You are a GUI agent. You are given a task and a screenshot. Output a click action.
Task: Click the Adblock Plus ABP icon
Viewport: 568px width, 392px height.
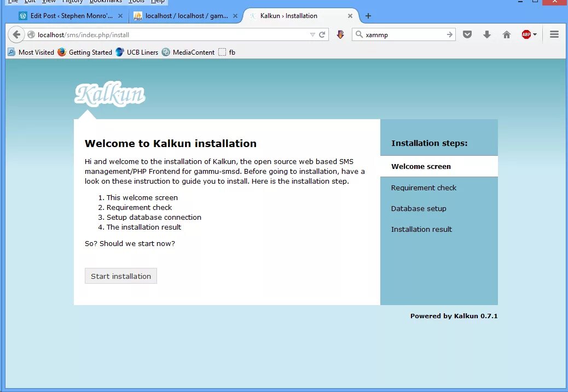526,35
